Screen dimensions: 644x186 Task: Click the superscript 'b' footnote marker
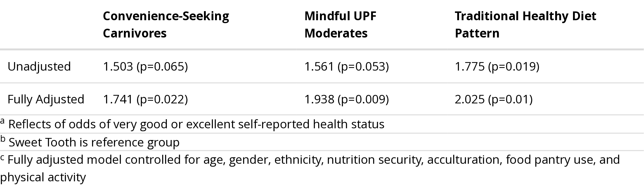click(3, 139)
